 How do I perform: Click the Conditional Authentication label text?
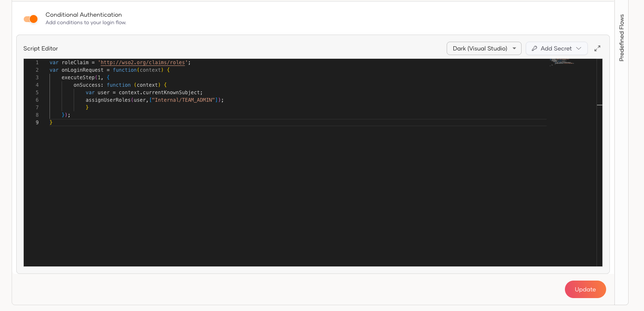[x=84, y=15]
